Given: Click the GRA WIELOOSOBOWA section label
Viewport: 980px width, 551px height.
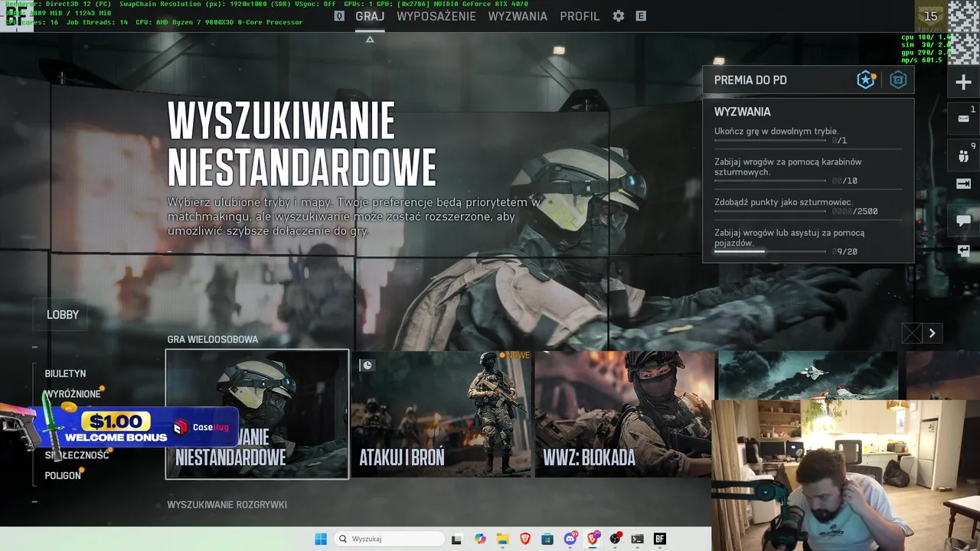Looking at the screenshot, I should click(212, 339).
